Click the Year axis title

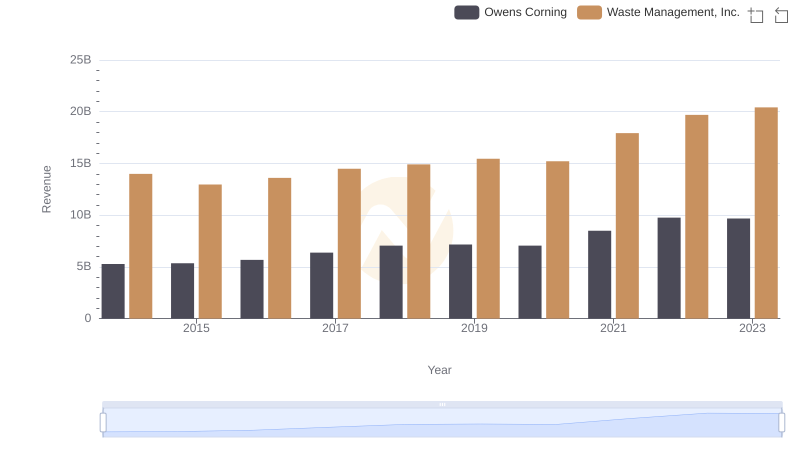tap(439, 370)
